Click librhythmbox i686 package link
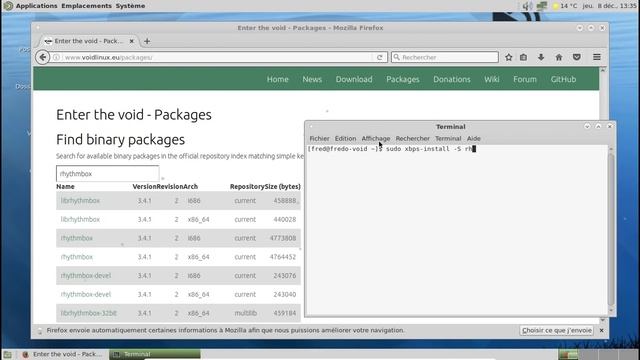The width and height of the screenshot is (640, 360). (x=80, y=200)
